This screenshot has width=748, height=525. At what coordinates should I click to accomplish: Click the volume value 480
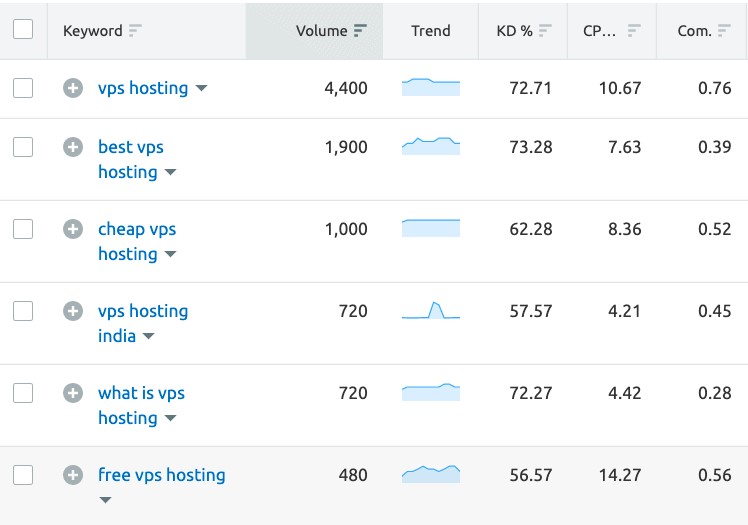(353, 475)
